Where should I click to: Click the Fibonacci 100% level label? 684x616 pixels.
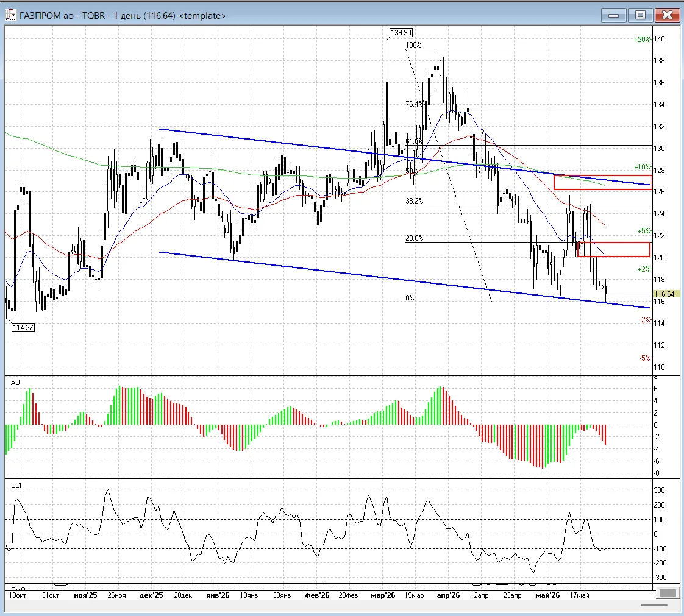click(413, 45)
